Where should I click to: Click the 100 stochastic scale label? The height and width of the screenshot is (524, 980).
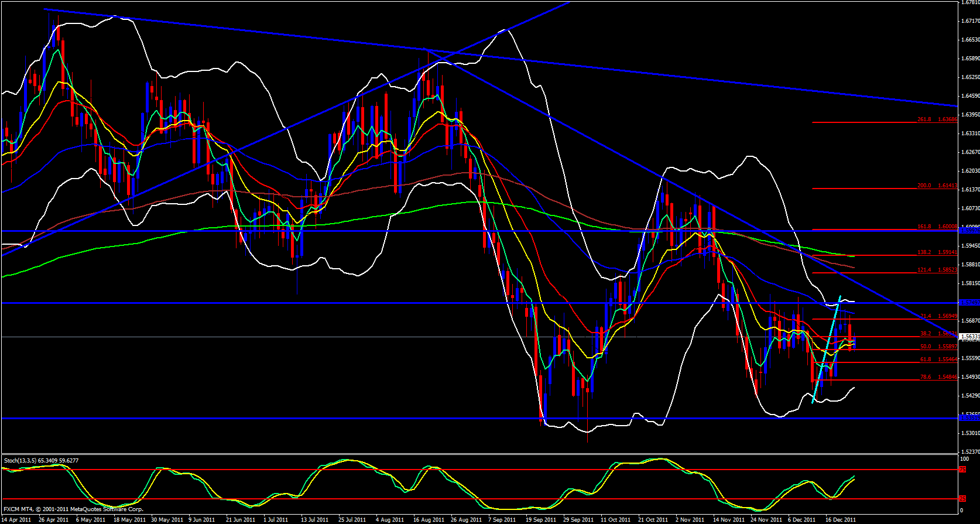pyautogui.click(x=965, y=459)
